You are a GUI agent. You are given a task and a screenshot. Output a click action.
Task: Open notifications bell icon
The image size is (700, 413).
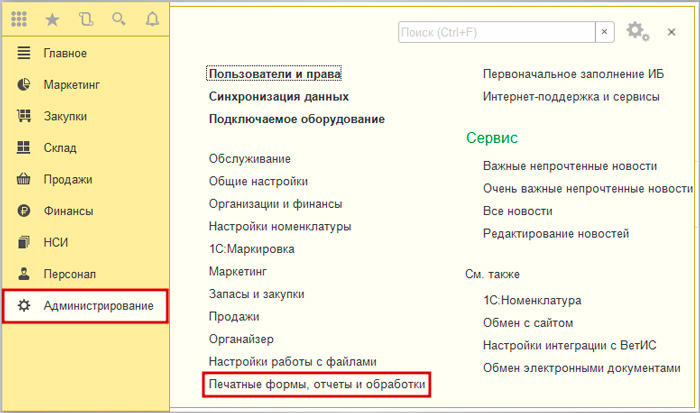point(152,19)
